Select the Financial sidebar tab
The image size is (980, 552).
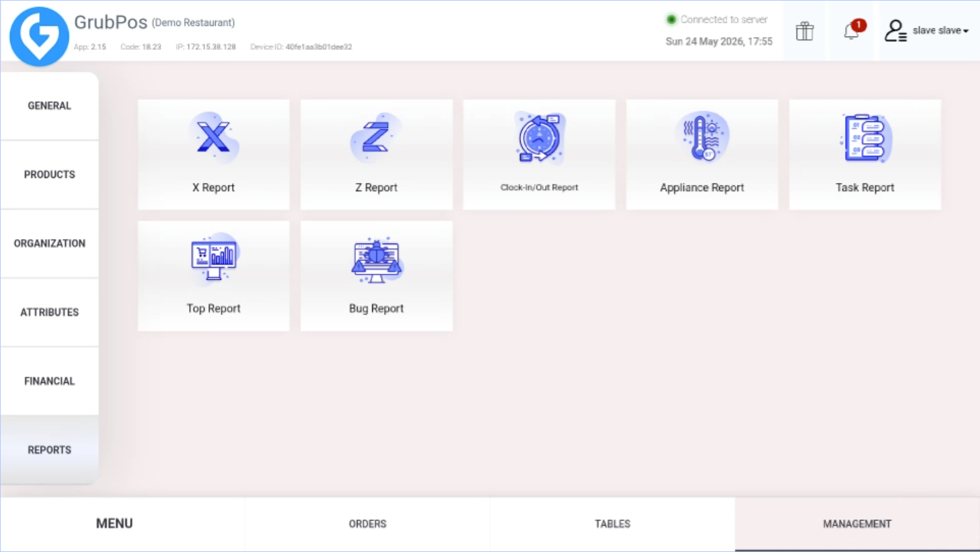click(49, 380)
